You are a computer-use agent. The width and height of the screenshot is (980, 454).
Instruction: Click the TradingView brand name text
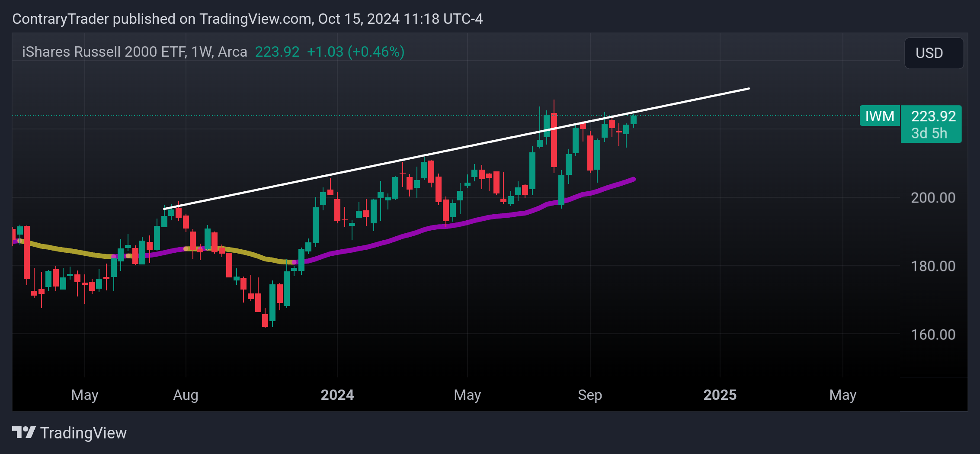click(x=83, y=433)
